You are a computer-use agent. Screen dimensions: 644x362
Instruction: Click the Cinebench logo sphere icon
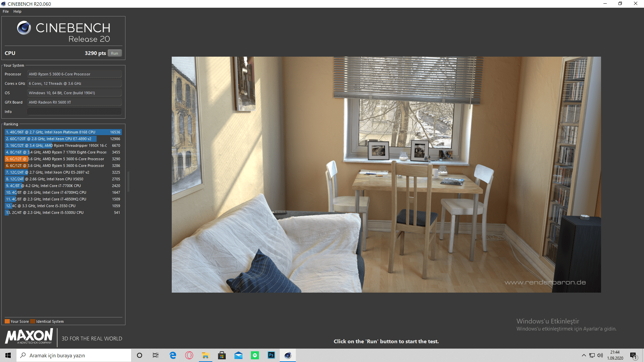(24, 28)
